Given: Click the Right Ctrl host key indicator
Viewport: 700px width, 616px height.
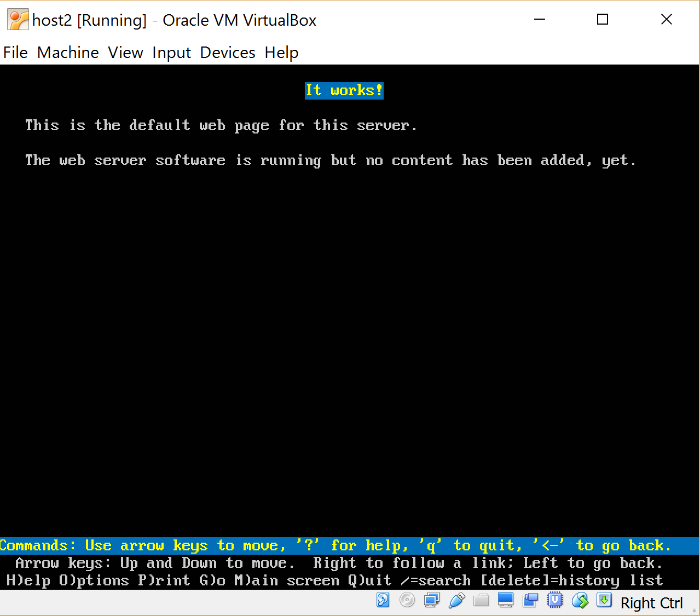Looking at the screenshot, I should [x=651, y=602].
